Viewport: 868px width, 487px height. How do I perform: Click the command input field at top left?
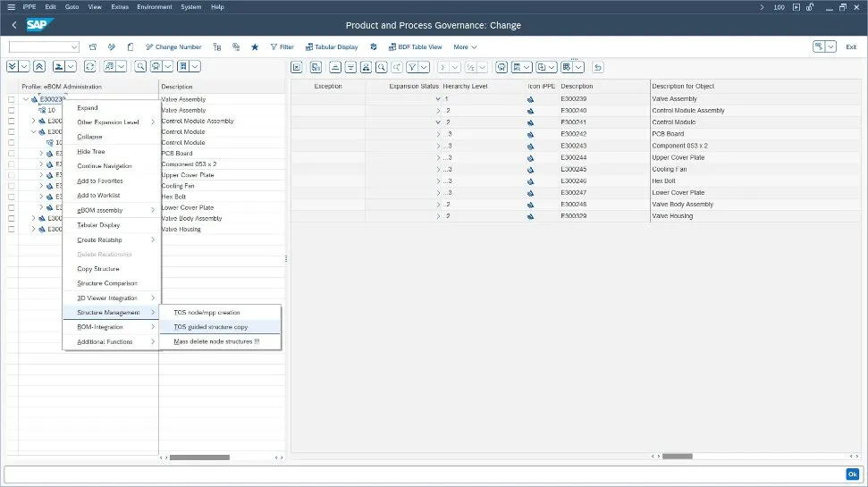pos(40,47)
